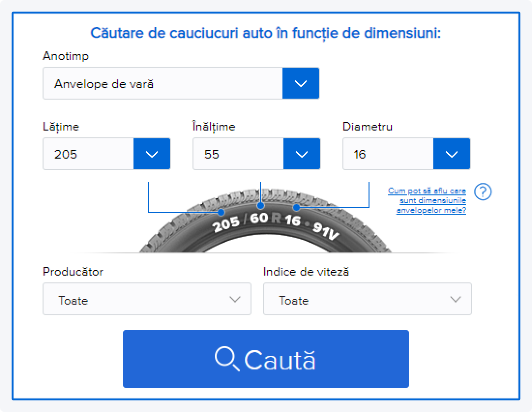
Task: Open the Anotimp dropdown arrow
Action: [301, 84]
